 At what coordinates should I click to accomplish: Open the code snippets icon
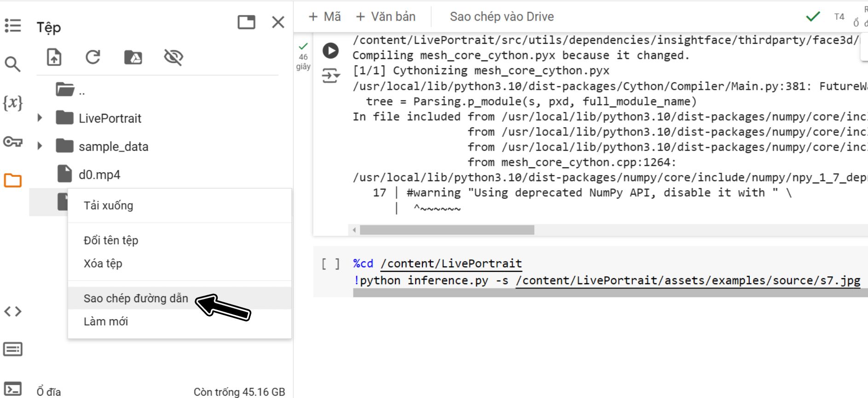(13, 312)
